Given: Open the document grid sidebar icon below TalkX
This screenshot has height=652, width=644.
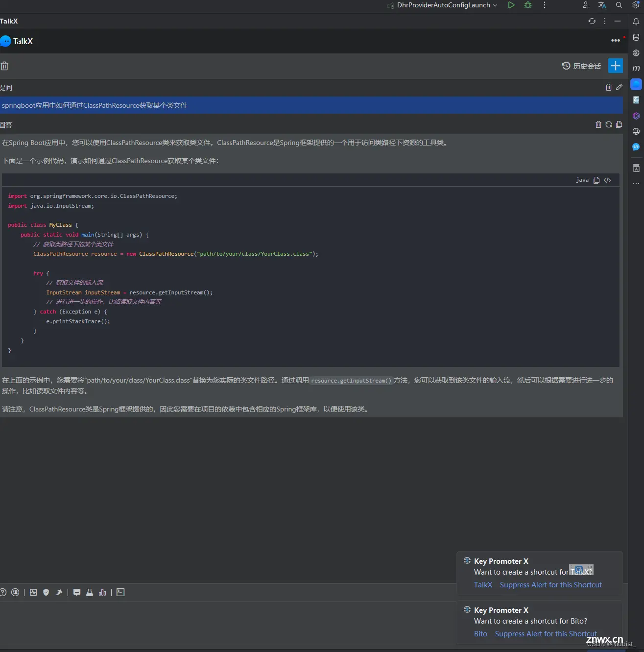Looking at the screenshot, I should tap(636, 100).
